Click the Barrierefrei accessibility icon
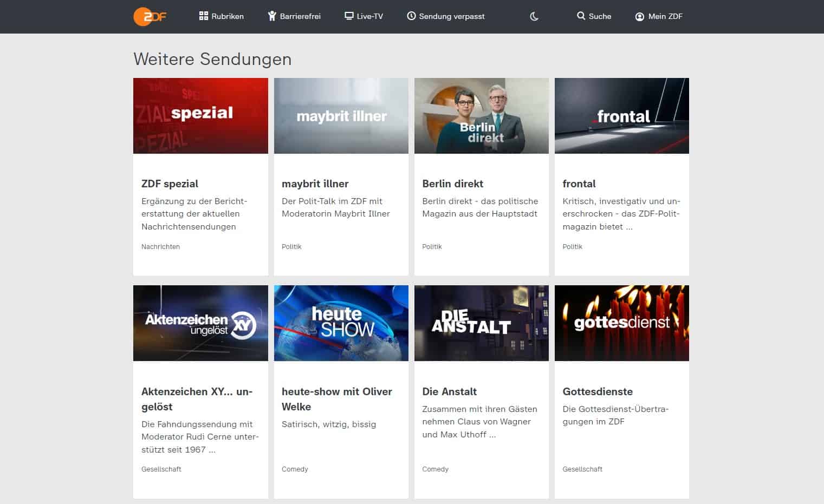Screen dimensions: 824x504 pos(272,16)
